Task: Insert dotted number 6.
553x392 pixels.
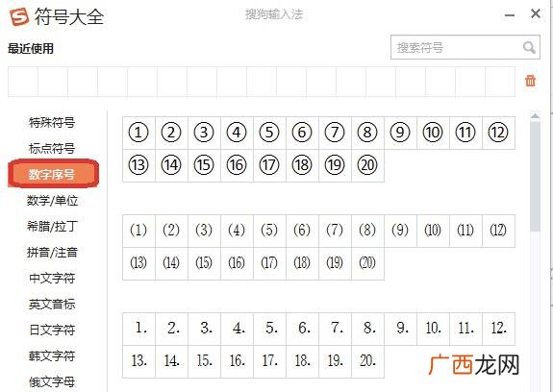Action: click(x=302, y=329)
